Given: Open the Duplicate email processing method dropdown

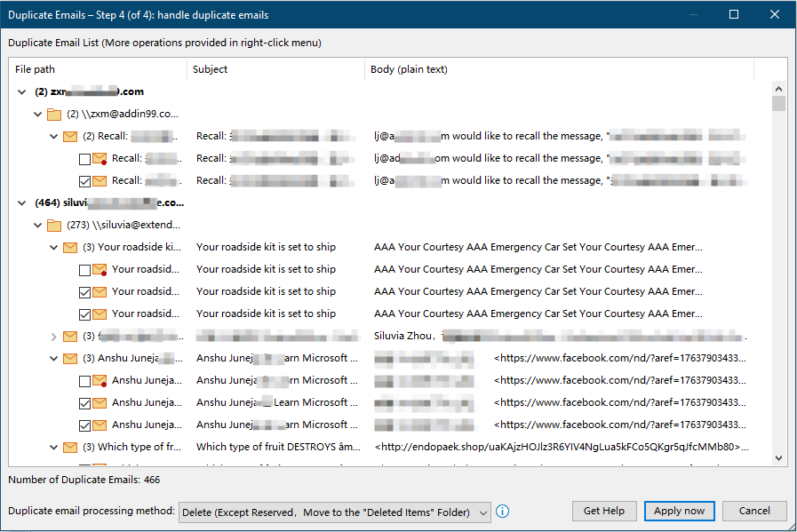Looking at the screenshot, I should 482,512.
